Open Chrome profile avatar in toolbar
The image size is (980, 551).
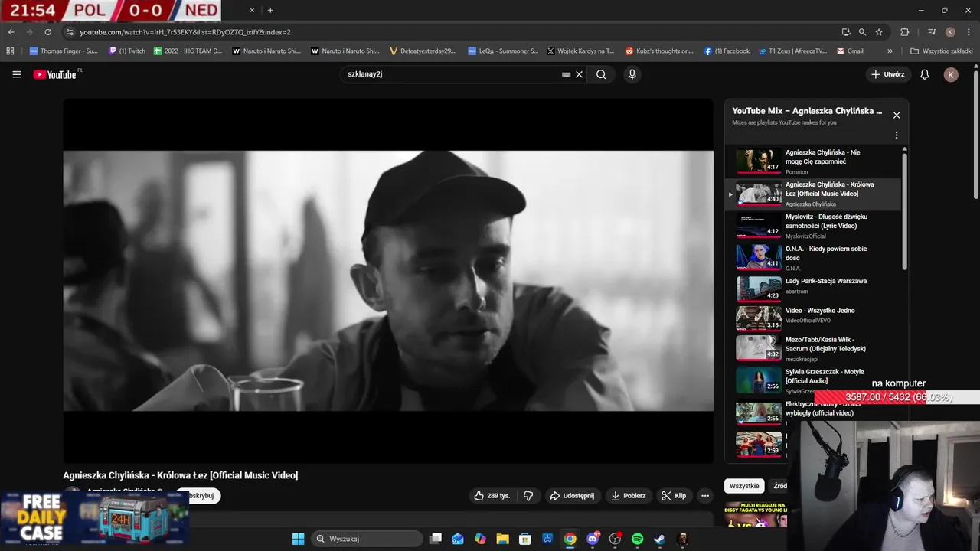[950, 32]
